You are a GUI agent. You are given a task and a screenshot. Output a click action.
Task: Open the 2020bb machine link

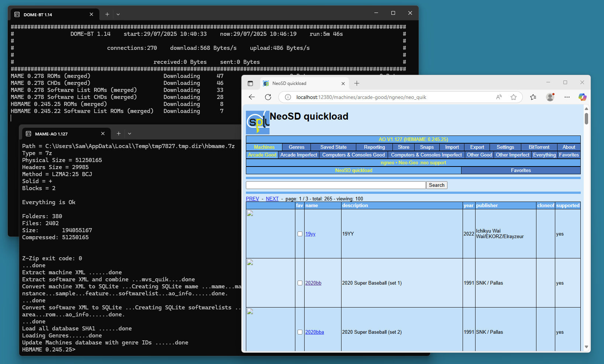tap(313, 283)
